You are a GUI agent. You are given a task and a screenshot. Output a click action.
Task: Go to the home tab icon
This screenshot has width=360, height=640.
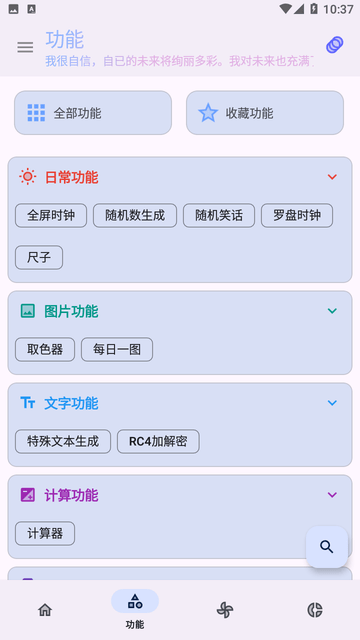click(x=45, y=610)
